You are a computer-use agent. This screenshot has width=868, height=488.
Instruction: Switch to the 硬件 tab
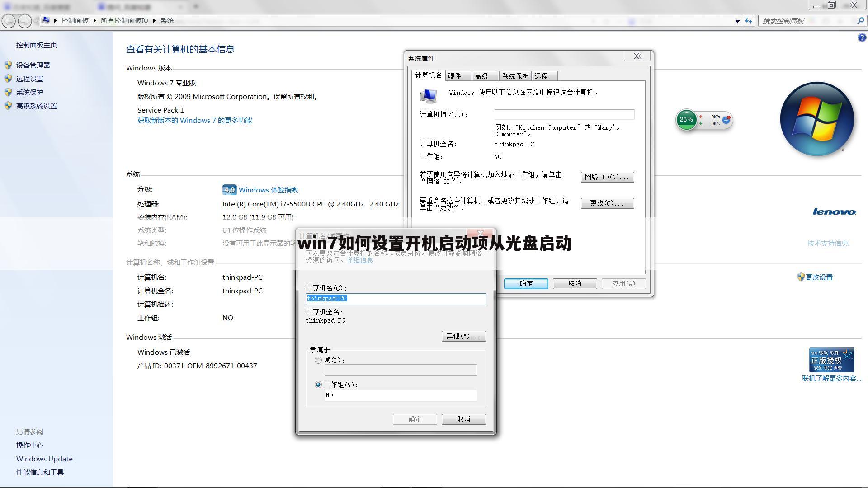coord(458,76)
